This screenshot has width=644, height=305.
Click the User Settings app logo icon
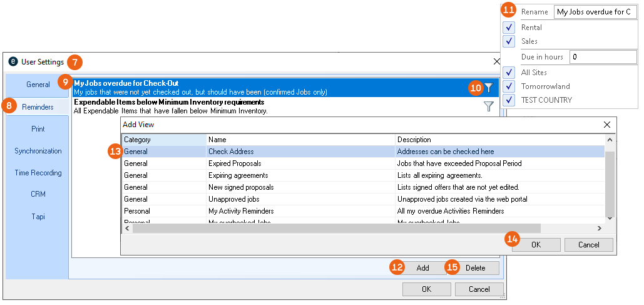[13, 61]
